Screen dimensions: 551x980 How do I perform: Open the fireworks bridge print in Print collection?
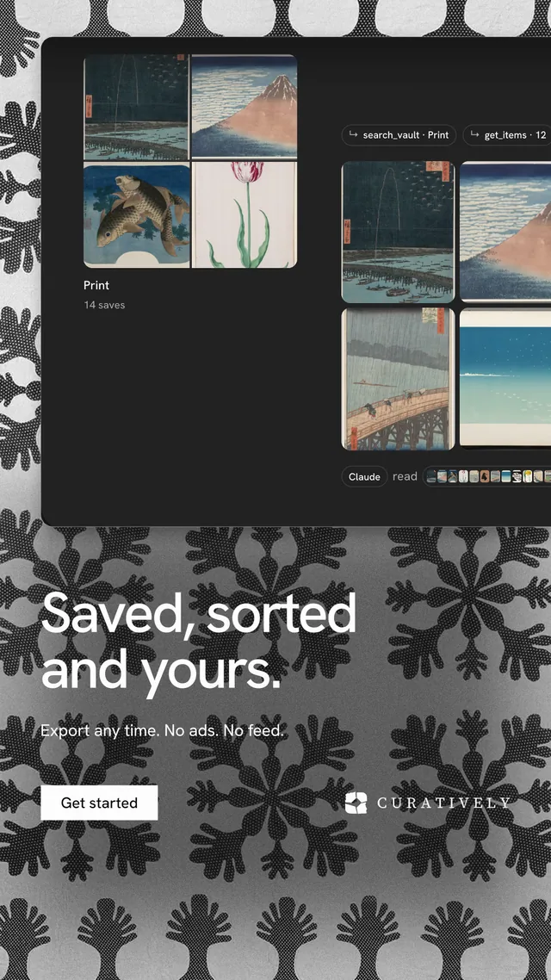pos(136,107)
